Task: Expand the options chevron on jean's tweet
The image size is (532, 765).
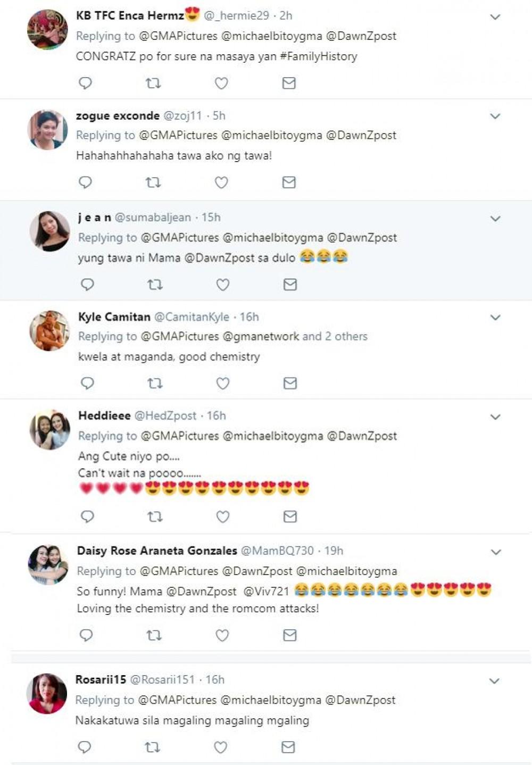Action: point(495,219)
